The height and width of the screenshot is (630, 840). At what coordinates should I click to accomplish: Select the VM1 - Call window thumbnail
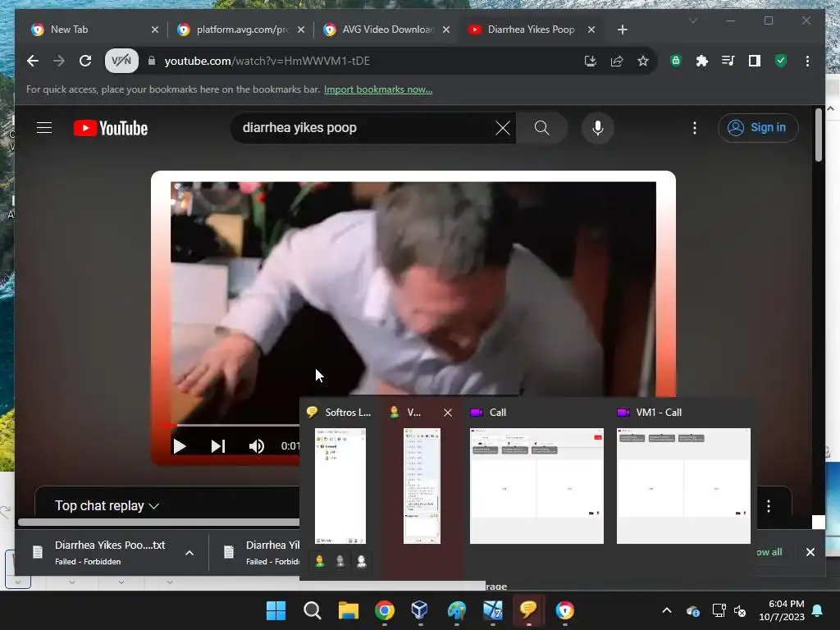click(x=683, y=486)
